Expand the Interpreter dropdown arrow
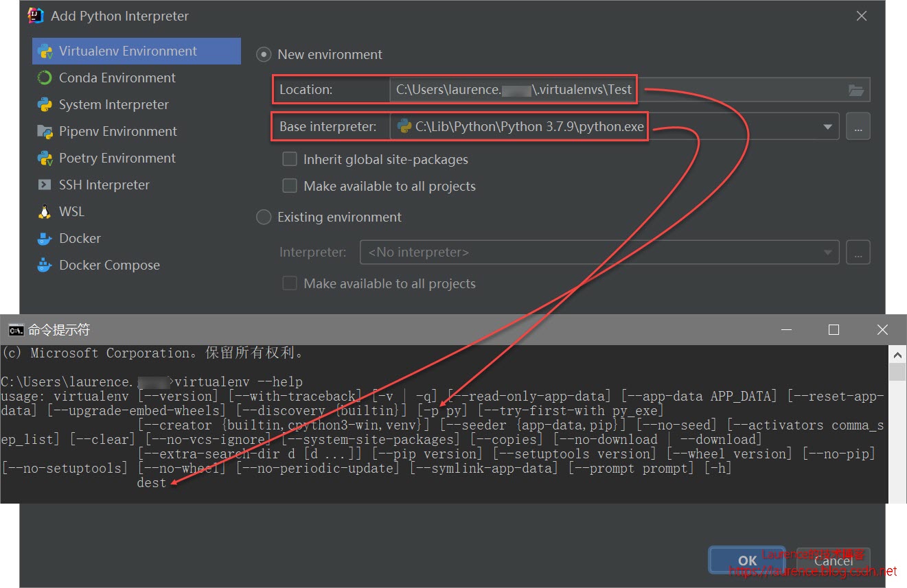Viewport: 907px width, 588px height. click(x=827, y=252)
